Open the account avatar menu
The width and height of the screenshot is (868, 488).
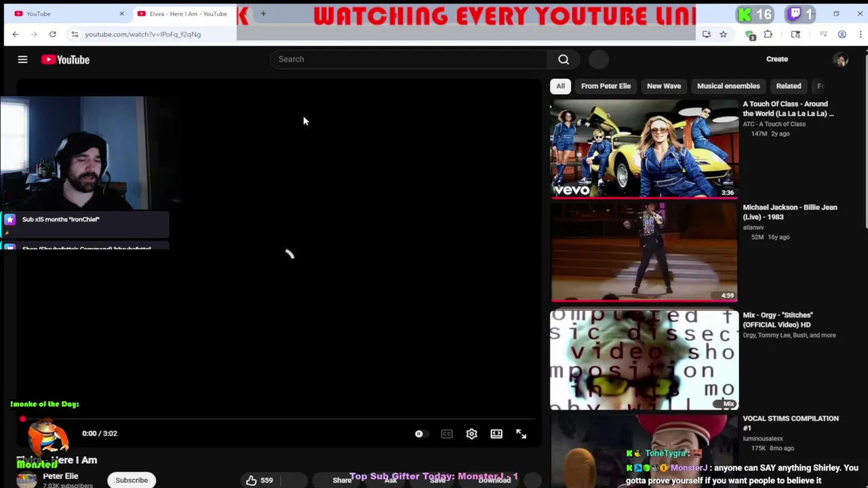[841, 60]
